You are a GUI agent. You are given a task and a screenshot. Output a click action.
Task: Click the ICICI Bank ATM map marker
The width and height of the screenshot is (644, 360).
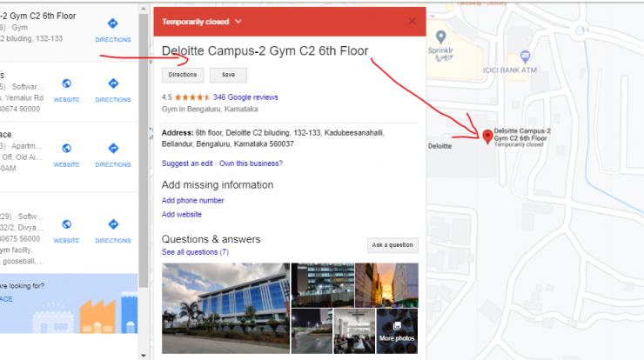(x=525, y=56)
